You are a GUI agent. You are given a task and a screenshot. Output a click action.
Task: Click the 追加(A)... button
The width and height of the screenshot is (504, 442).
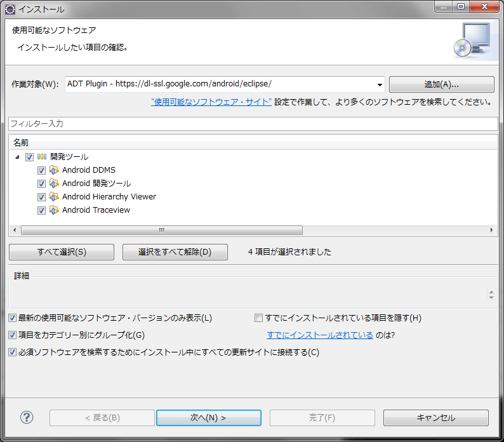click(442, 84)
